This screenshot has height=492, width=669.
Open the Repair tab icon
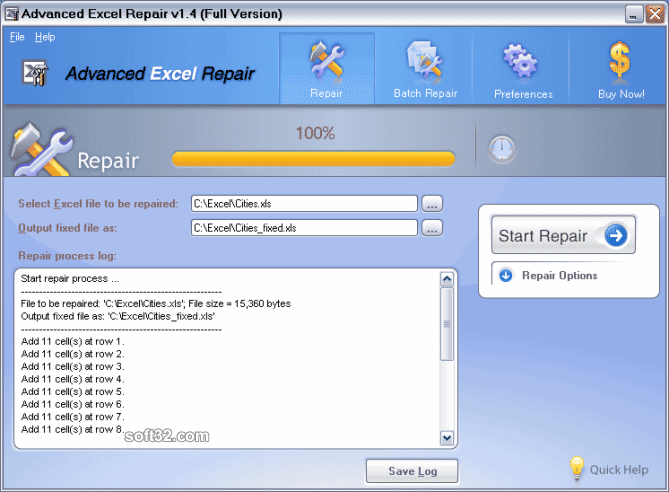pos(327,61)
